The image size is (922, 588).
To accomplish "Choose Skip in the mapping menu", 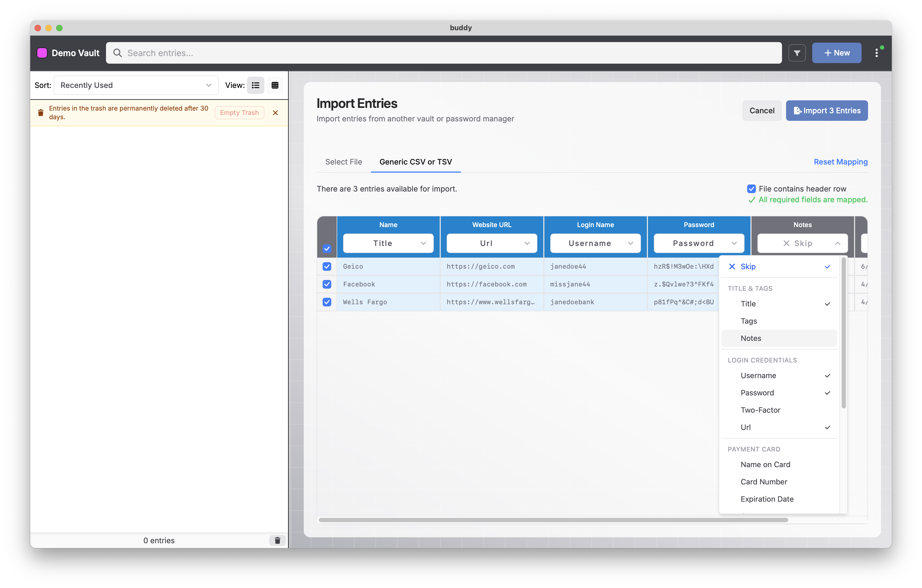I will [x=779, y=266].
